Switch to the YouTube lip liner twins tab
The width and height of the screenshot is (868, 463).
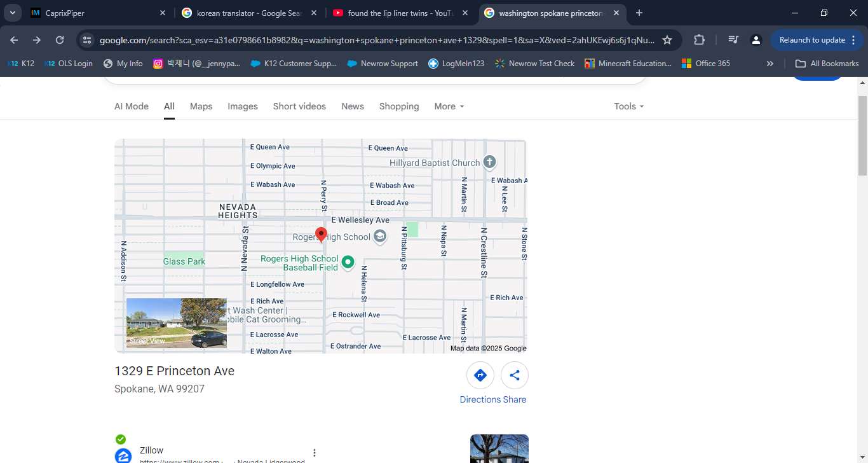tap(400, 13)
